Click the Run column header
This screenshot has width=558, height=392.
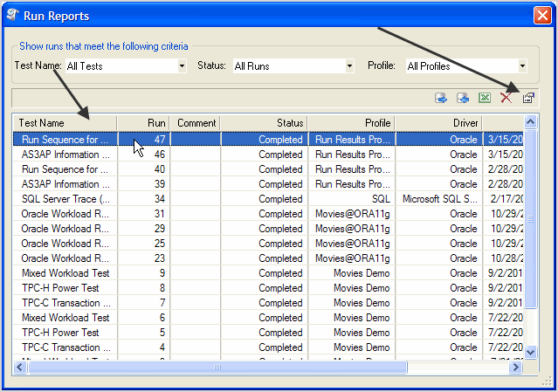(x=143, y=123)
